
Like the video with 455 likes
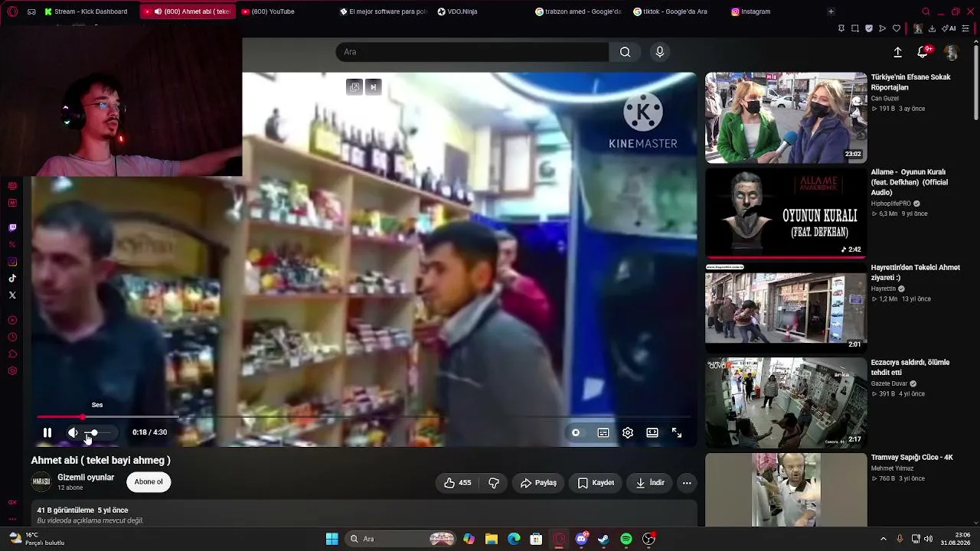pos(458,483)
